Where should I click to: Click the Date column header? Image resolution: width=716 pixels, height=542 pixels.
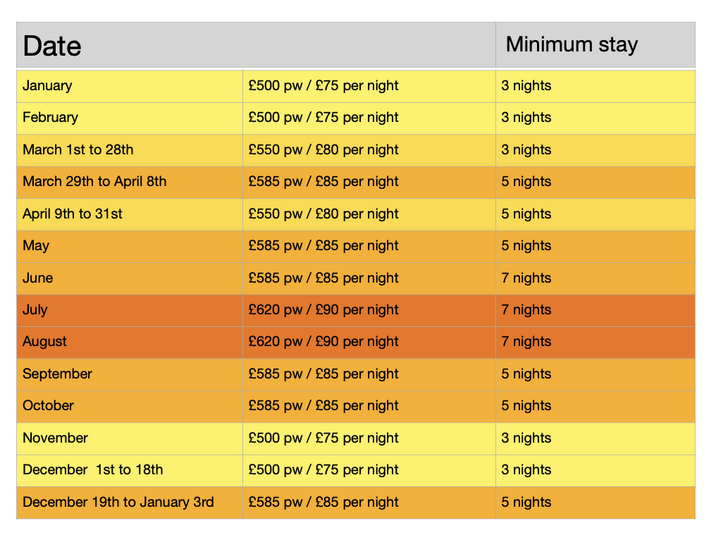(x=52, y=46)
